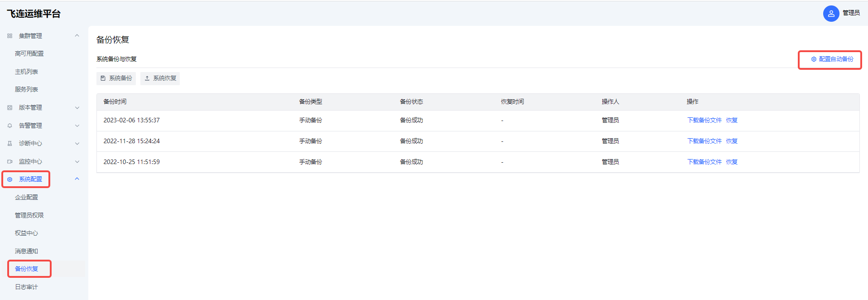Click the gear icon beside 配置自动备份
The image size is (868, 300).
(x=814, y=59)
